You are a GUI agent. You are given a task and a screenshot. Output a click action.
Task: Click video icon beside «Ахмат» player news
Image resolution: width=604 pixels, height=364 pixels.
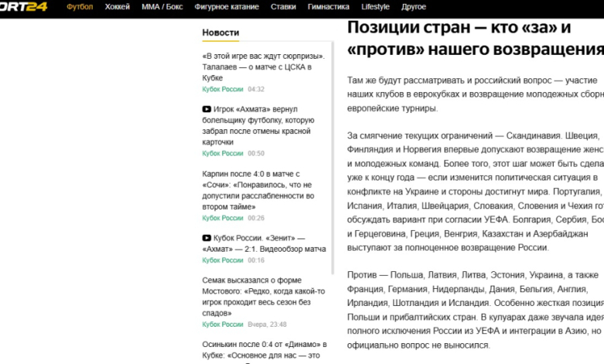coord(207,110)
